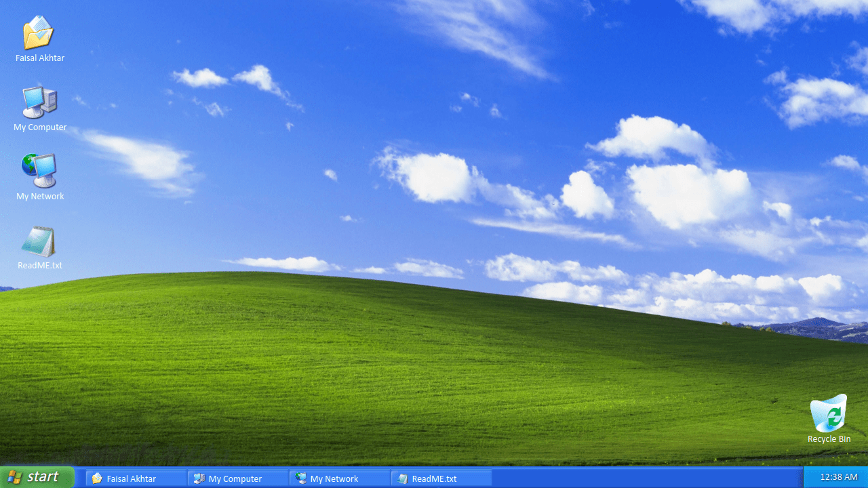This screenshot has width=868, height=488.
Task: Show ReadME.txt window via taskbar button
Action: 441,479
